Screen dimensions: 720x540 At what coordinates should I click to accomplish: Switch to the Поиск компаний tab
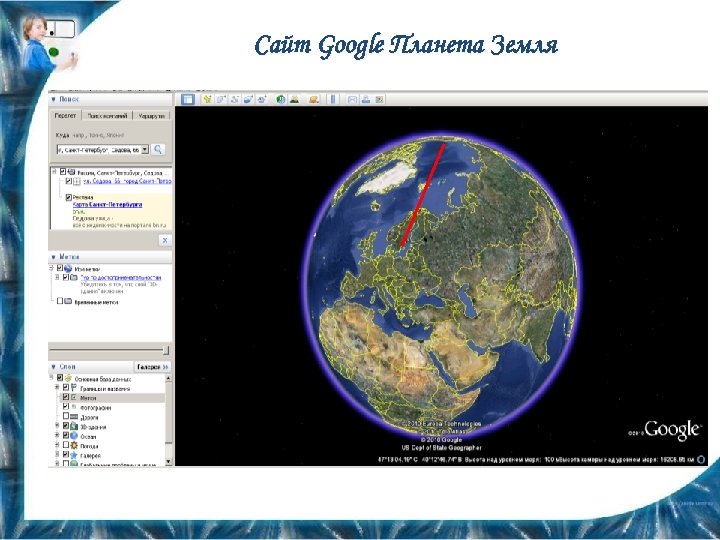107,116
